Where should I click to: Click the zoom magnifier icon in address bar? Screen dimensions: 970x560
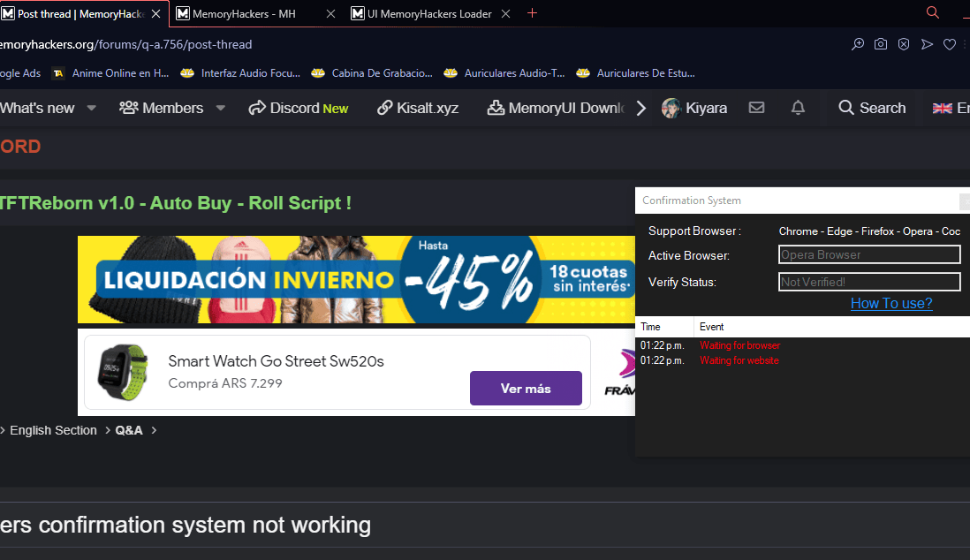858,44
